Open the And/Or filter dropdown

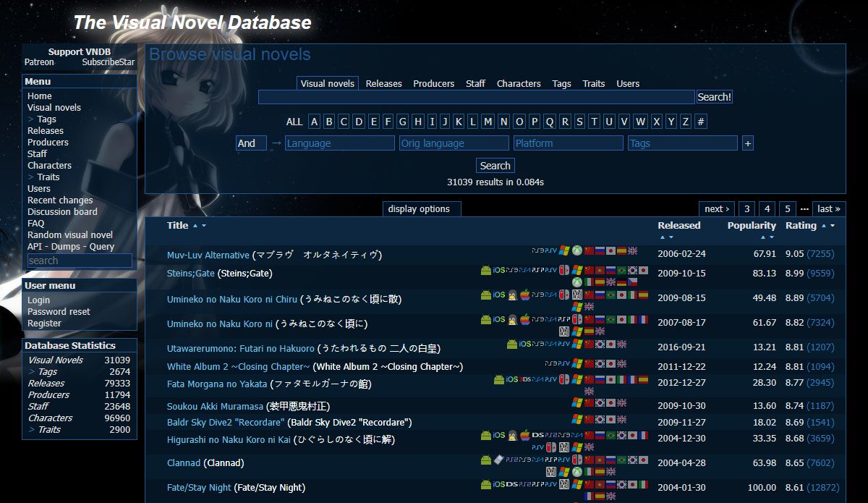pos(251,143)
